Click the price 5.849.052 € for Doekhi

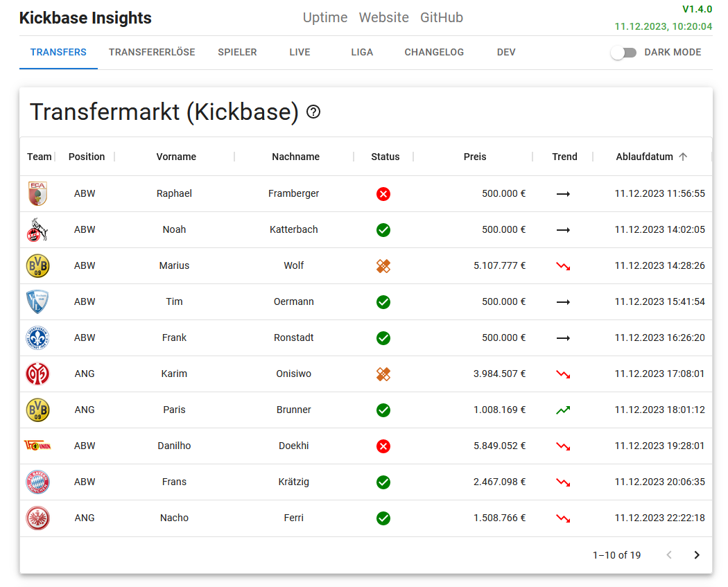click(500, 446)
